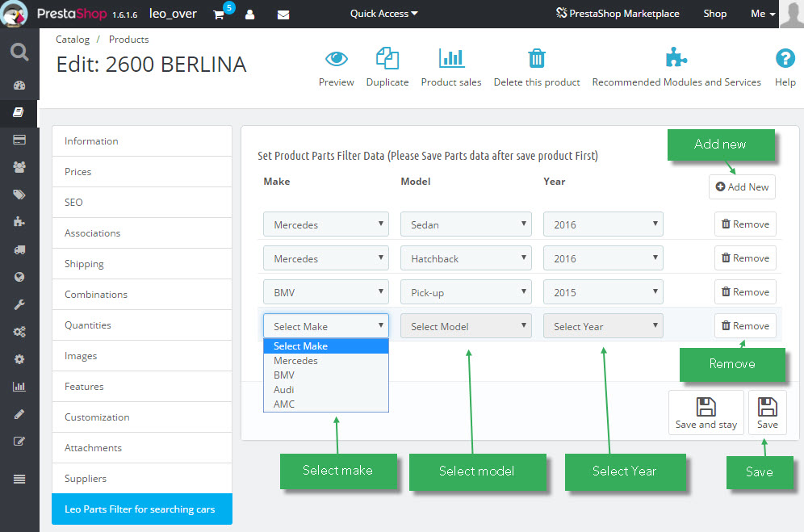This screenshot has width=804, height=532.
Task: Choose Audi in the open make list
Action: coord(326,389)
